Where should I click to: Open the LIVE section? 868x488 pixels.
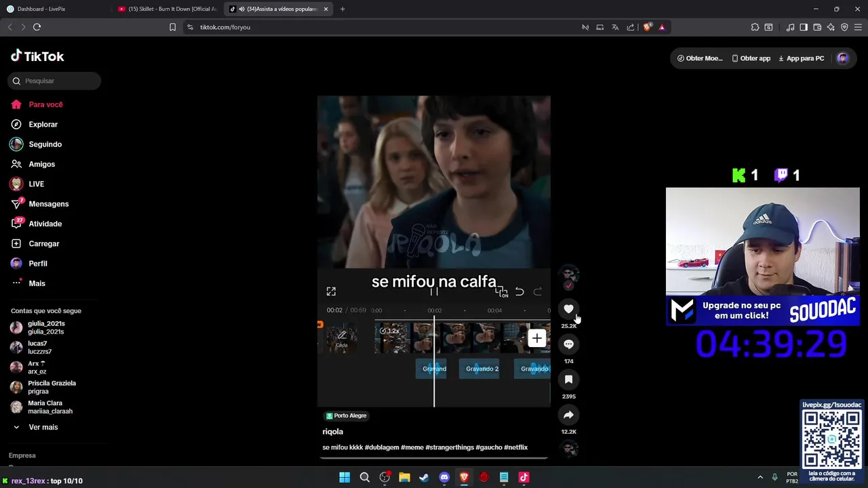coord(36,184)
